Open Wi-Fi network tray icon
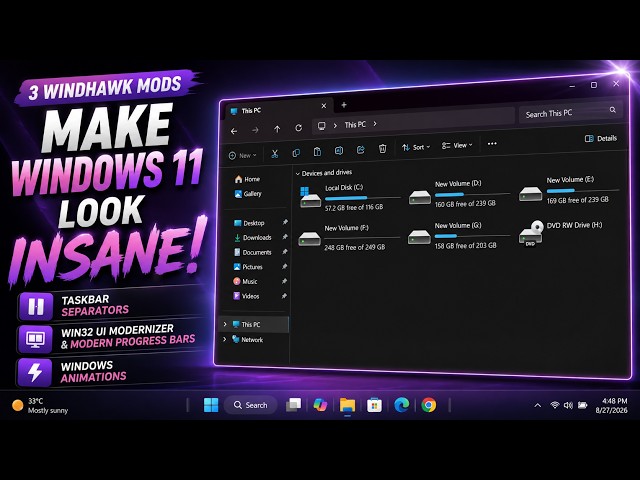 click(554, 405)
